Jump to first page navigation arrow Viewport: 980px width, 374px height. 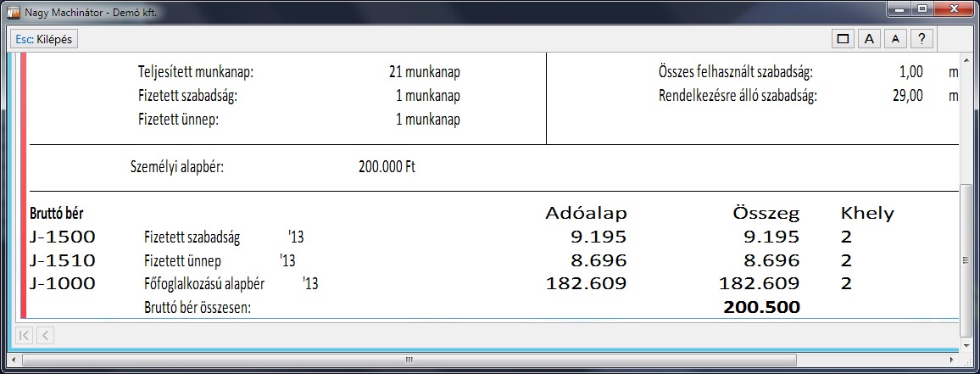click(25, 335)
